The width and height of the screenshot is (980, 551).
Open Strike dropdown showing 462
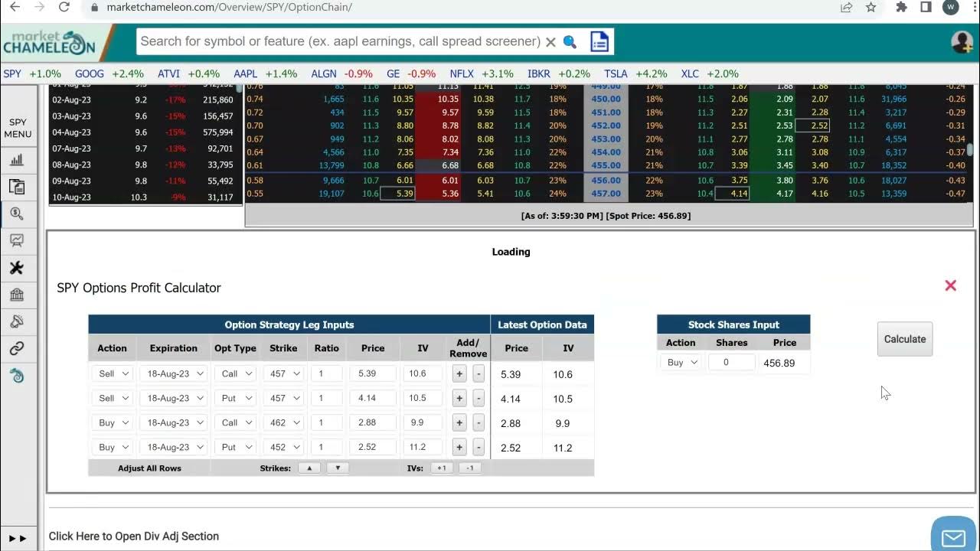click(x=283, y=422)
